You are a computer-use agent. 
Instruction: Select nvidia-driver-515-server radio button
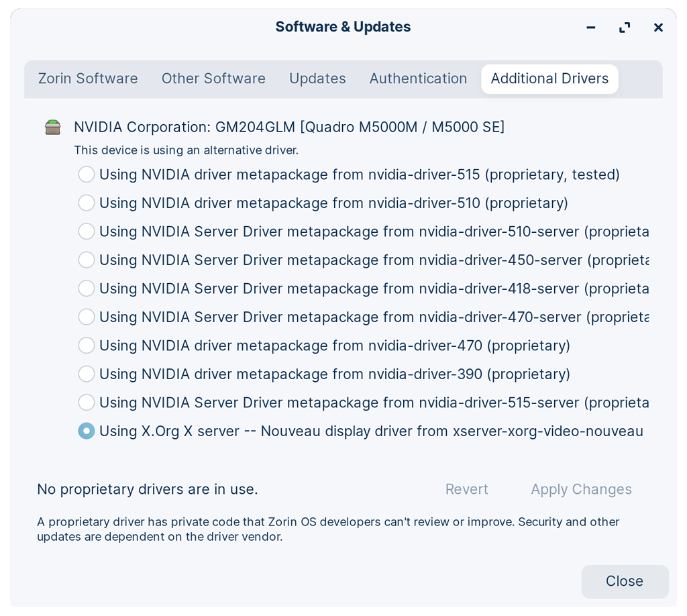(87, 403)
